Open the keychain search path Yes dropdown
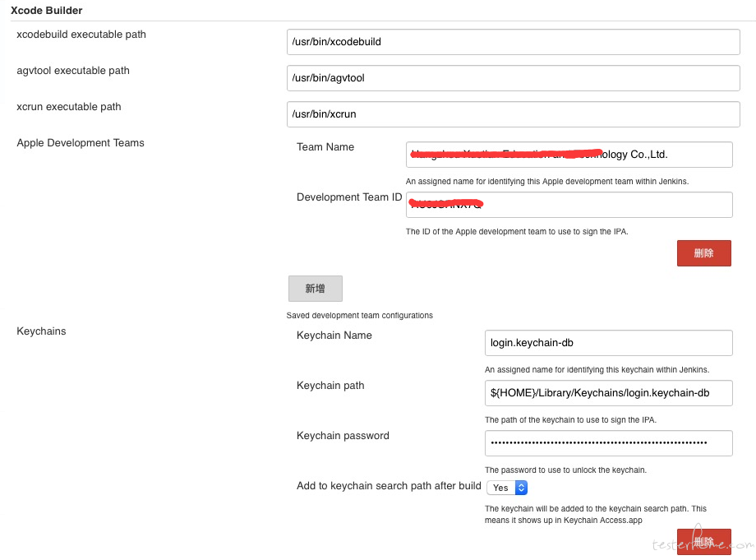Screen dimensions: 756x560 click(507, 488)
